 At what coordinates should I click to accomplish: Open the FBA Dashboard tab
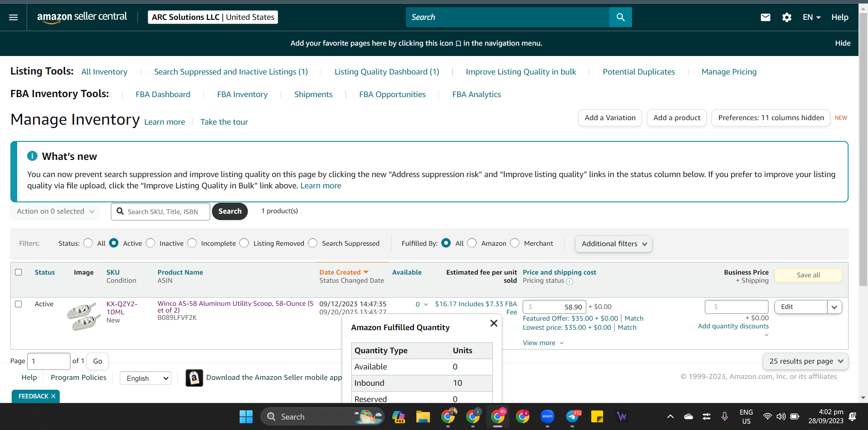163,94
